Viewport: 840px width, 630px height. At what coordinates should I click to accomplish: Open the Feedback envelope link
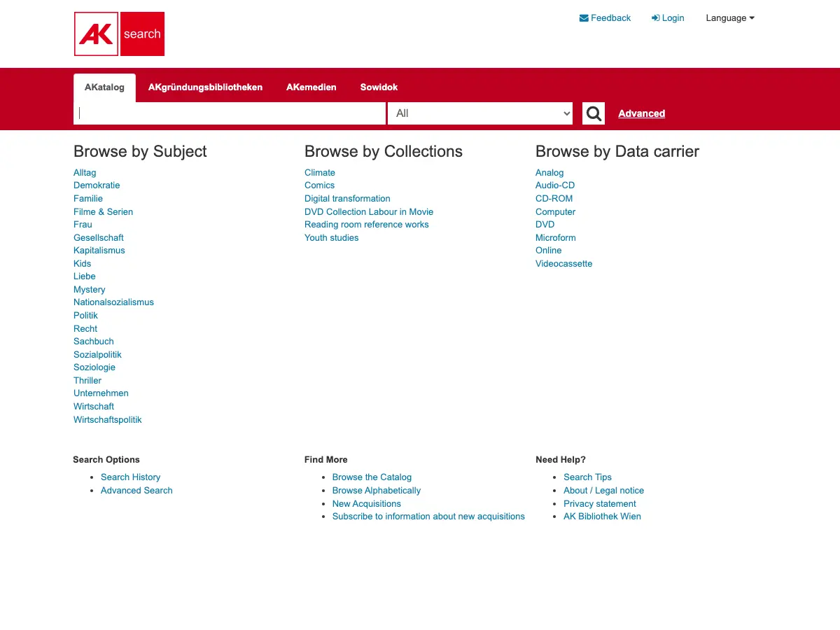coord(605,18)
